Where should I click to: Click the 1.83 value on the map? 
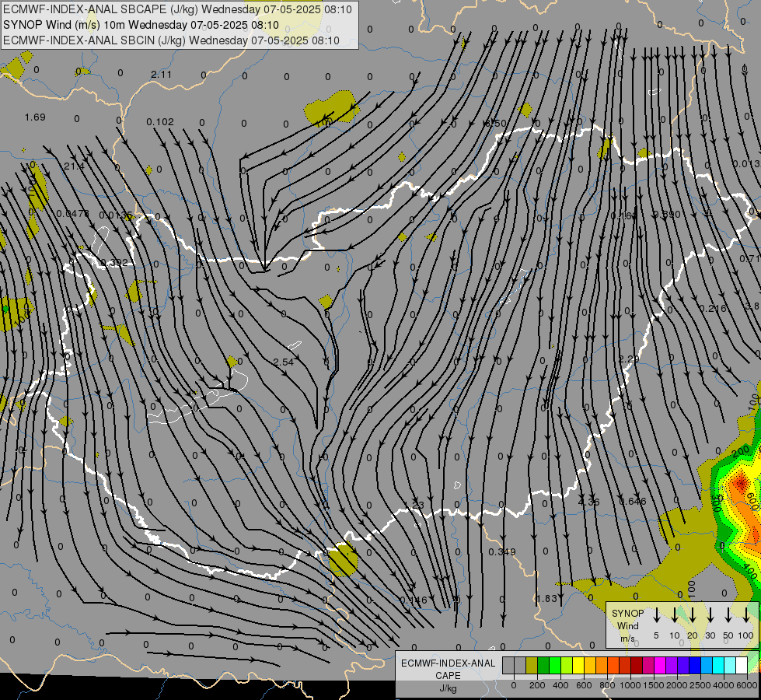(x=546, y=598)
